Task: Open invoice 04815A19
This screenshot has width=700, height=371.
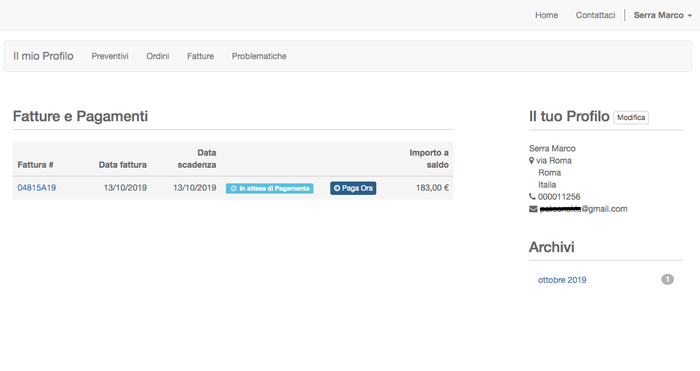Action: [37, 188]
